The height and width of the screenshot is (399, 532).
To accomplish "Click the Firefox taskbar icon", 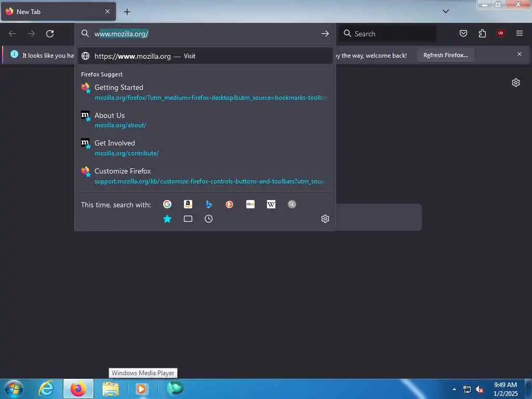I will (x=78, y=389).
